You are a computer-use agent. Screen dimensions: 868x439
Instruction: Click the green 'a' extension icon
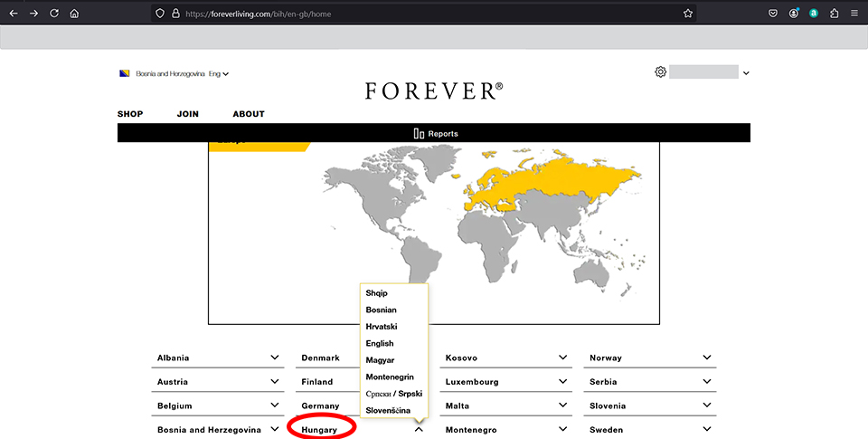tap(814, 14)
